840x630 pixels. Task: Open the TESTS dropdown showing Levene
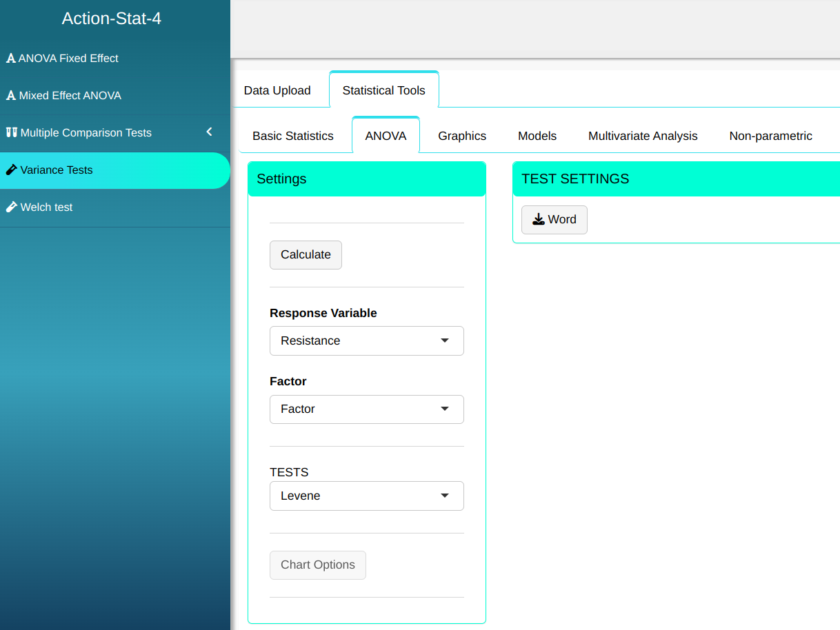point(366,496)
